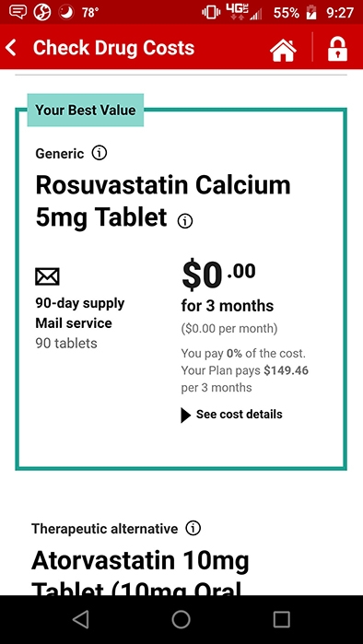Tap Check Drug Costs header title

(113, 48)
